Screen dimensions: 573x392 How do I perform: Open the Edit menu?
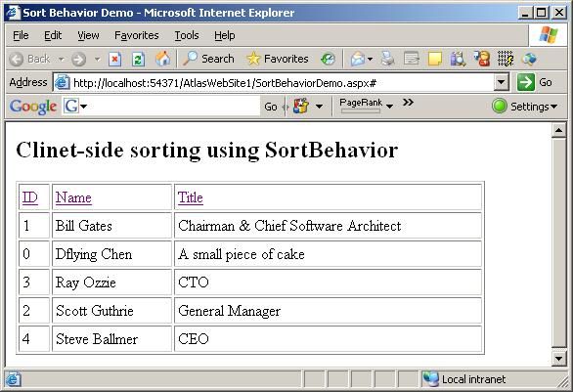point(53,35)
